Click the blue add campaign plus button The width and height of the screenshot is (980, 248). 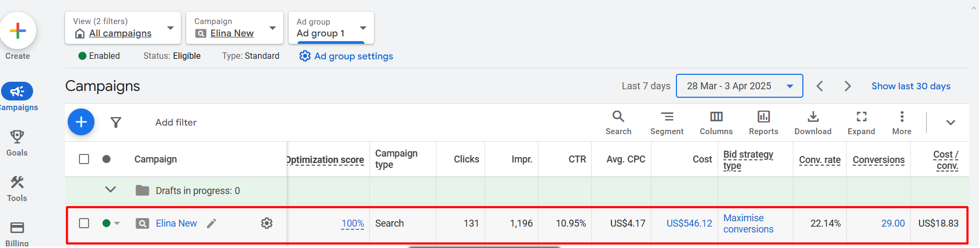tap(81, 122)
